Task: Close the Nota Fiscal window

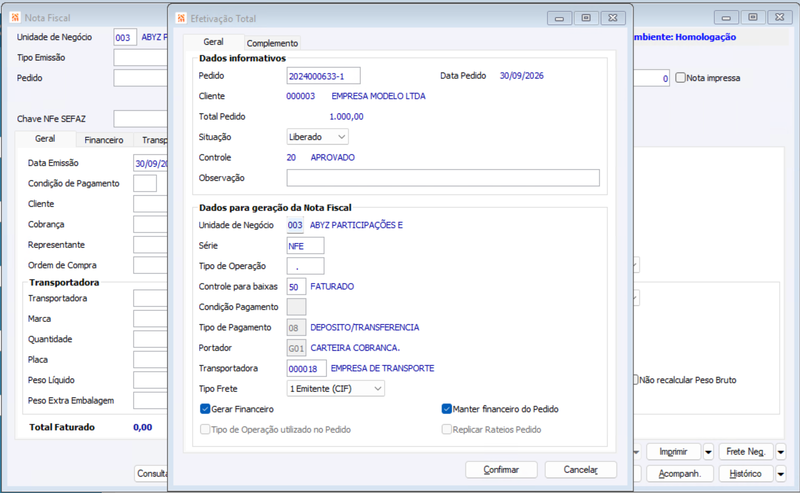Action: 780,17
